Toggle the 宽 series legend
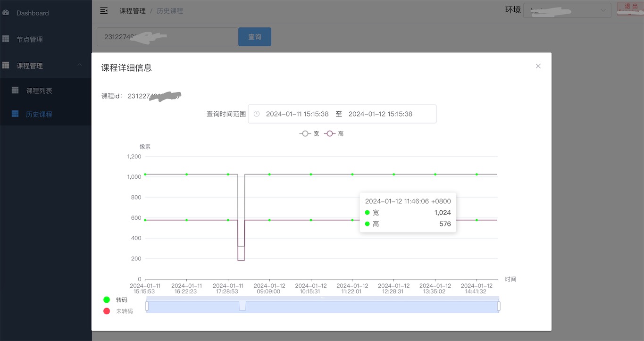The width and height of the screenshot is (644, 341). [309, 134]
